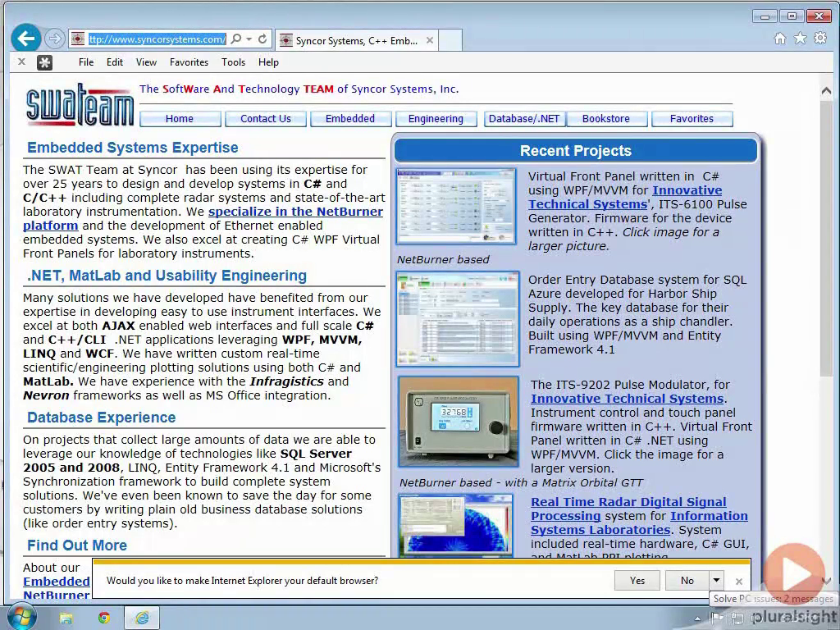
Task: Click the swateam logo
Action: click(x=80, y=105)
